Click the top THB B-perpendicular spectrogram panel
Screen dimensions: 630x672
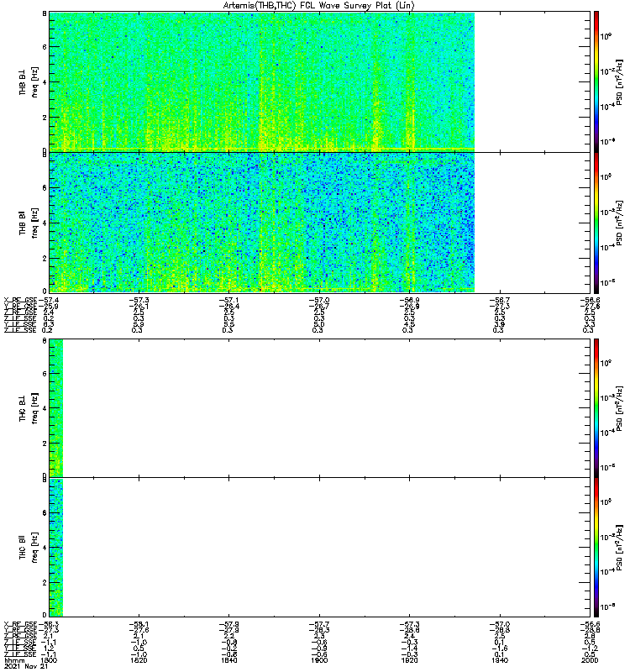262,81
